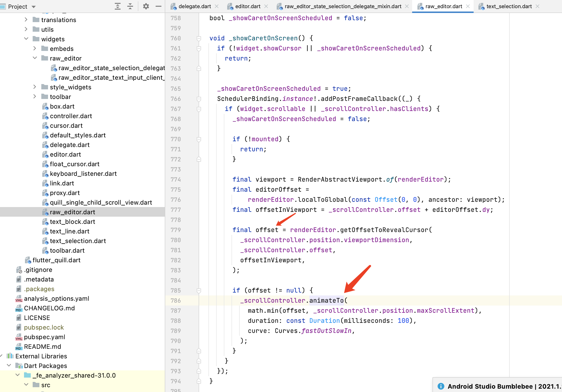Select .gitignore file
Screen dimensions: 562x392
(x=38, y=269)
